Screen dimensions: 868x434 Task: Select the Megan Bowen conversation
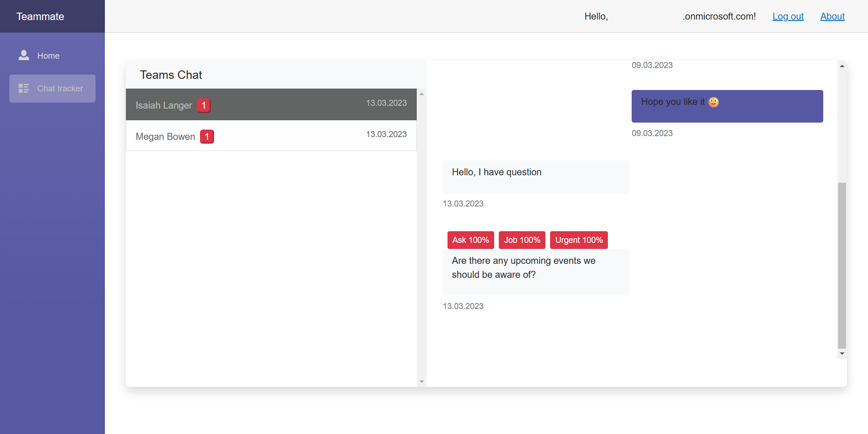coord(270,136)
